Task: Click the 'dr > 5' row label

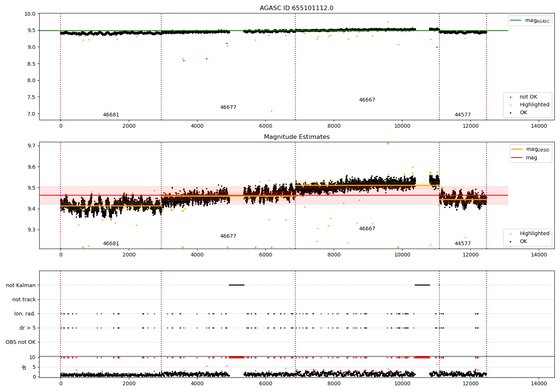Action: 28,328
